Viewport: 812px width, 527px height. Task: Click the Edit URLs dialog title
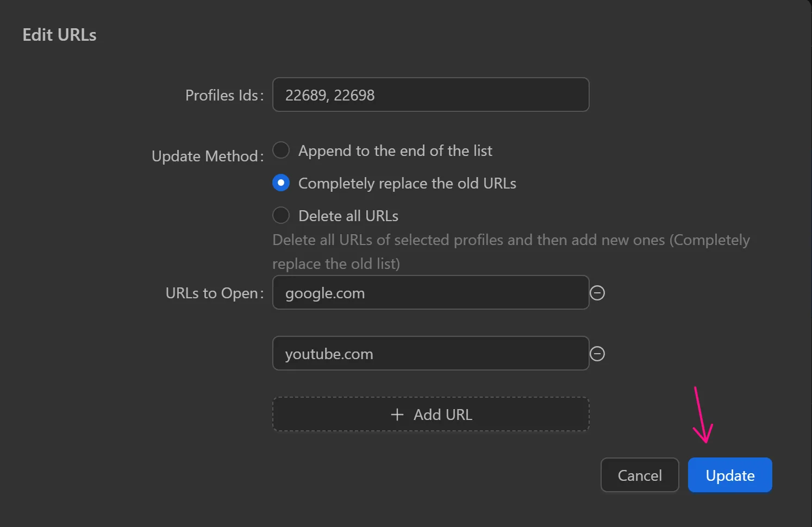(60, 35)
